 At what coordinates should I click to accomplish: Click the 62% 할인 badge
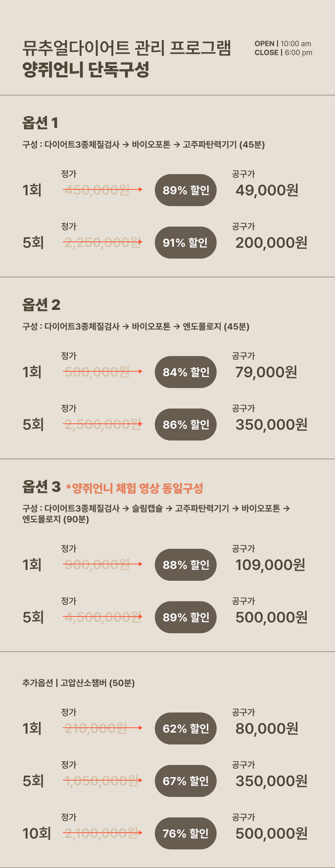pyautogui.click(x=185, y=728)
